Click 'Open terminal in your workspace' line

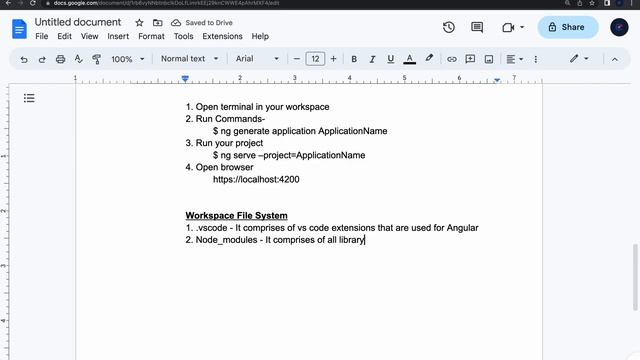click(x=257, y=107)
